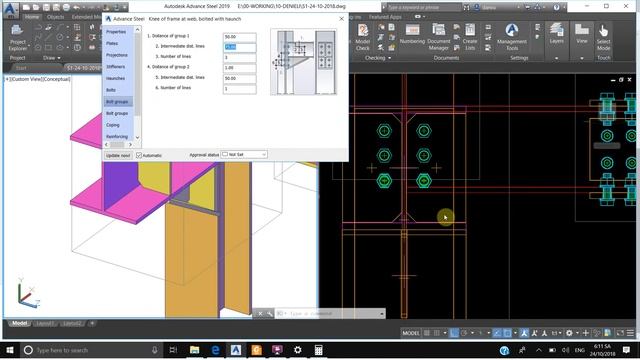Open Microsoft Edge from the taskbar
This screenshot has width=640, height=360.
pos(215,350)
